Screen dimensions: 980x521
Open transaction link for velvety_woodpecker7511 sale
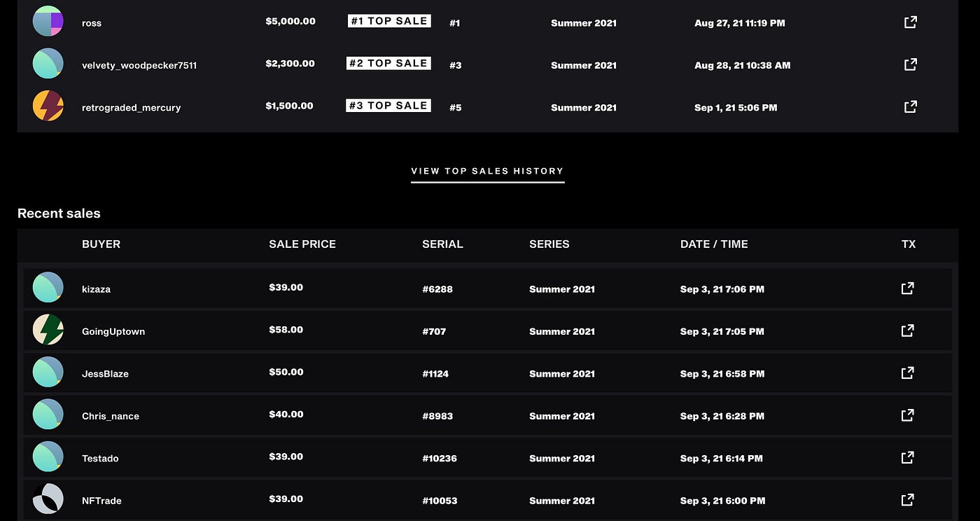pos(910,64)
